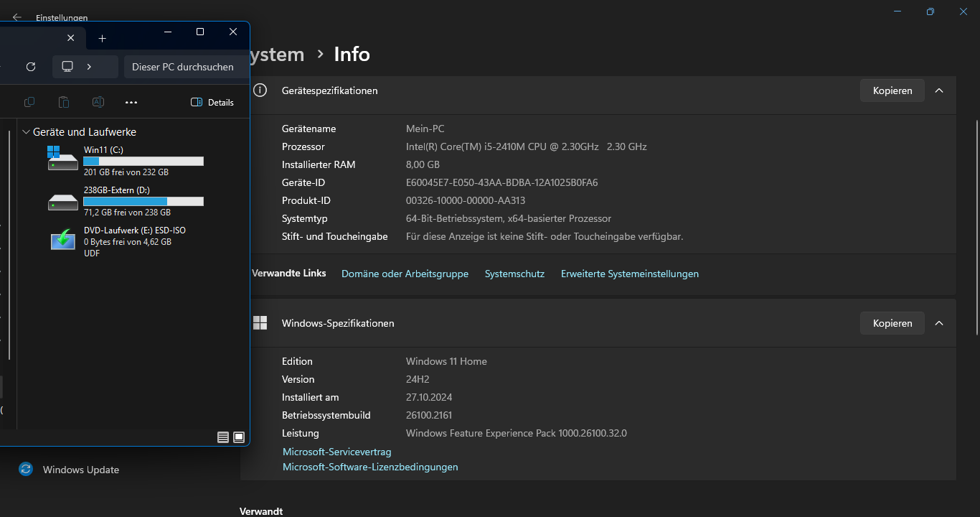Click the 'Gerätespezifikationen' section header text

(x=330, y=90)
